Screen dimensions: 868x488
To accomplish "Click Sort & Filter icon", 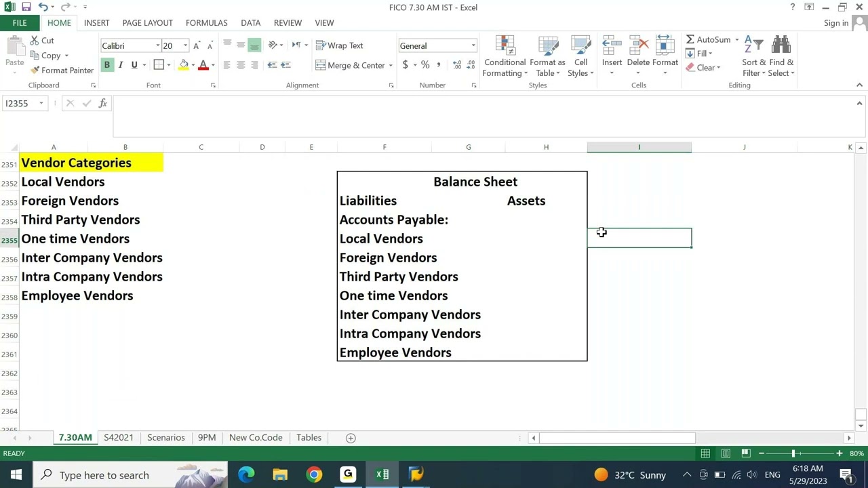I will [753, 57].
